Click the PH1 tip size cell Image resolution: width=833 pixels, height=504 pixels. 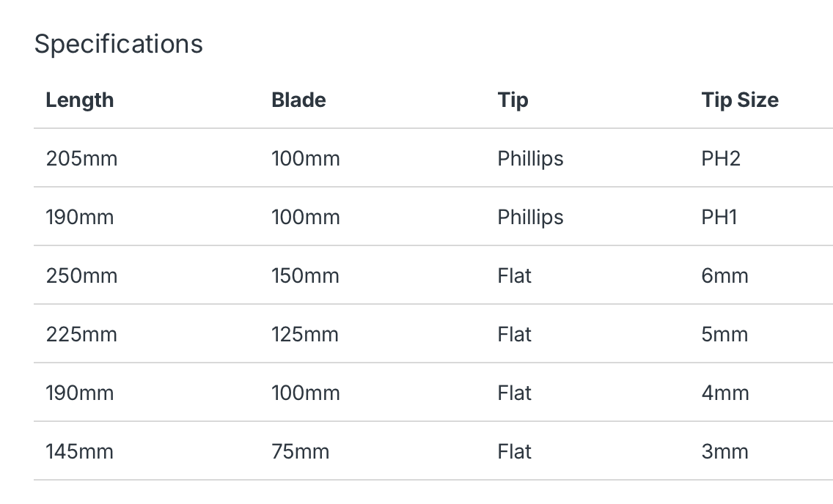pos(719,217)
